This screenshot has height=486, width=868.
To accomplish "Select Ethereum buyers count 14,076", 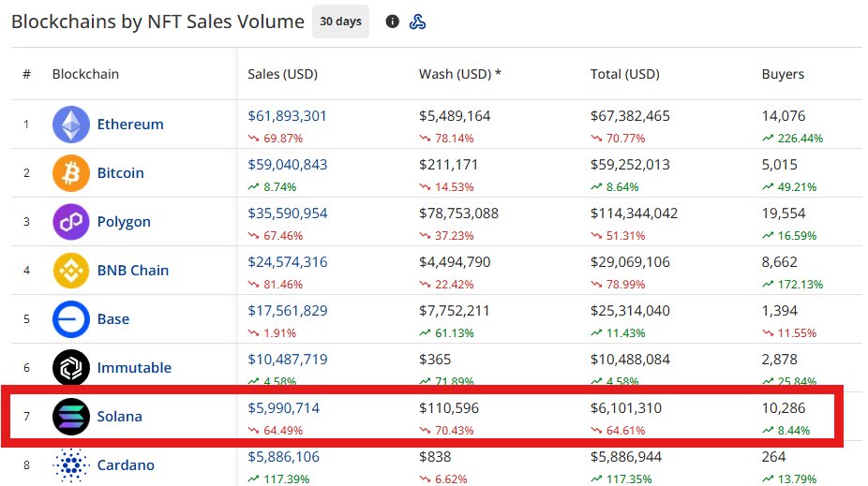I will [784, 116].
